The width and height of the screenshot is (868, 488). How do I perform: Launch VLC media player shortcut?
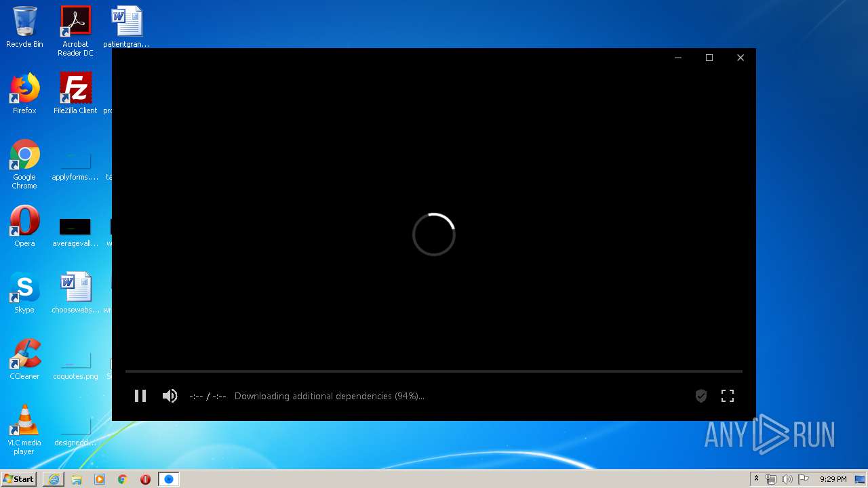tap(24, 430)
